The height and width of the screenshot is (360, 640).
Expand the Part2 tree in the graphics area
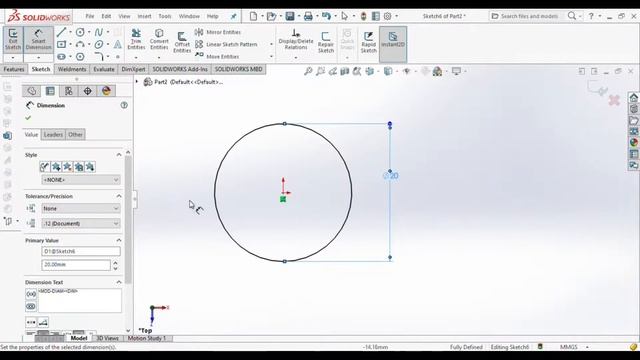[x=137, y=82]
